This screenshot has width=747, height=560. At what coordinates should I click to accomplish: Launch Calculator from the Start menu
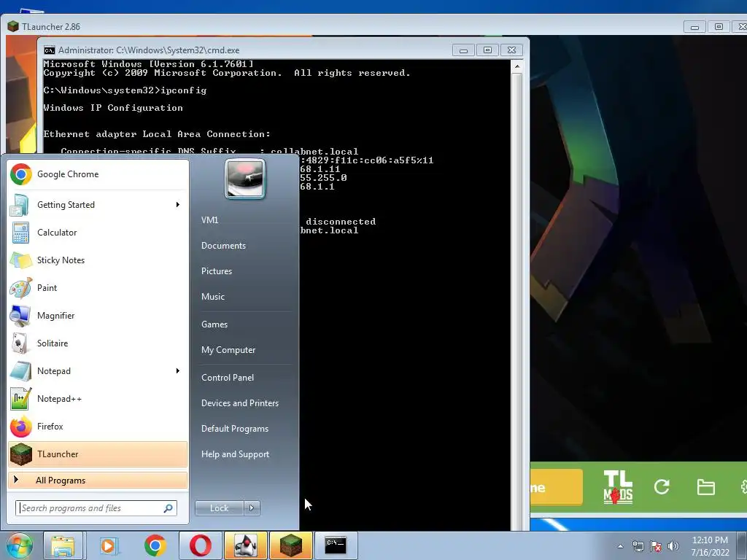pyautogui.click(x=98, y=233)
